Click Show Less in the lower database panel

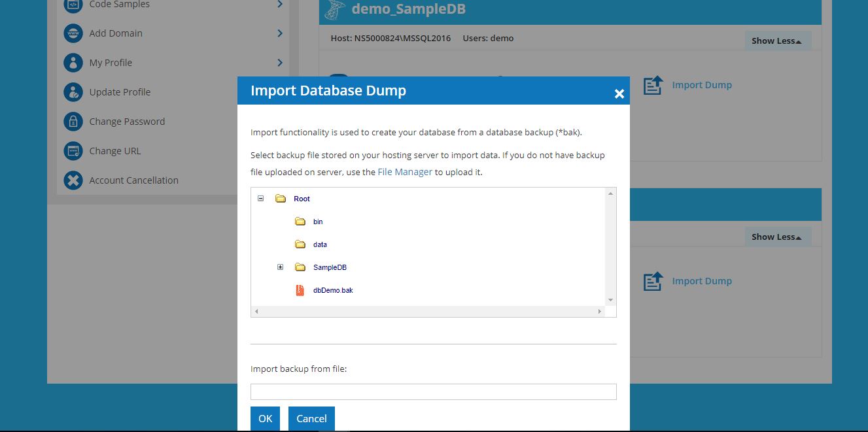tap(778, 237)
